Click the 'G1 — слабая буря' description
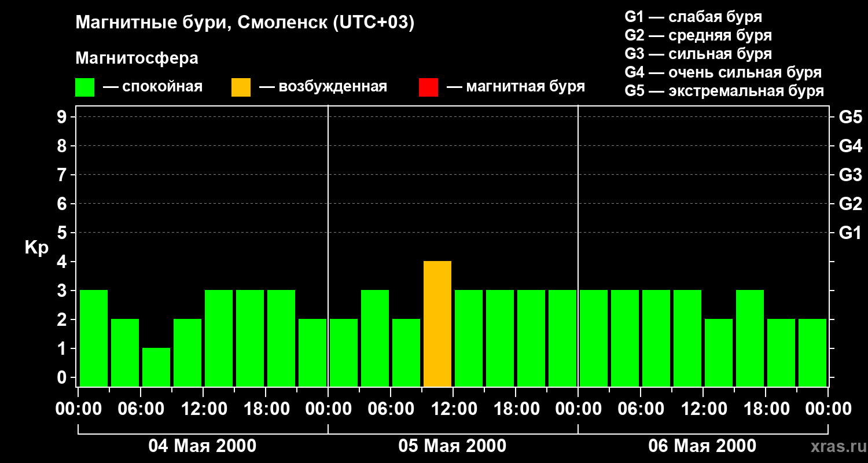This screenshot has height=463, width=868. tap(693, 17)
